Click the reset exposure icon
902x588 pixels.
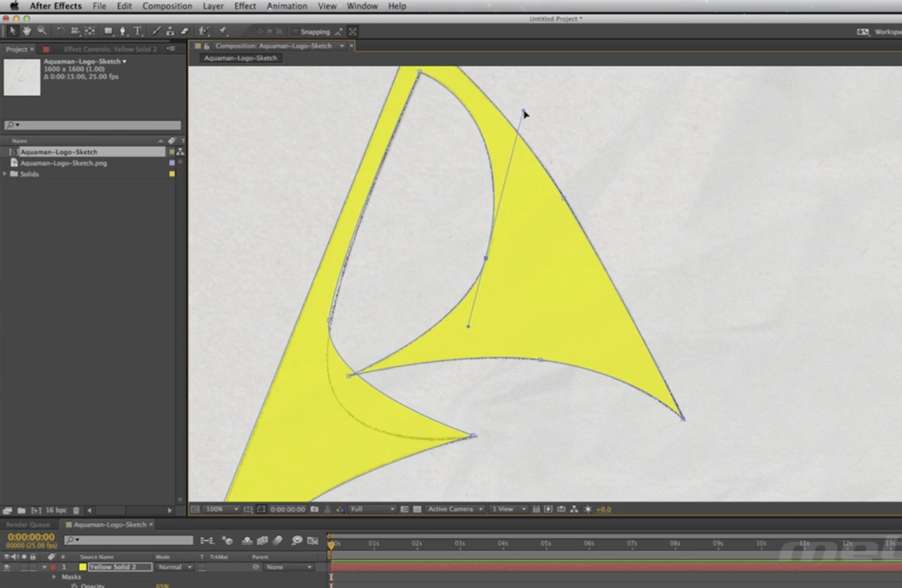(588, 509)
